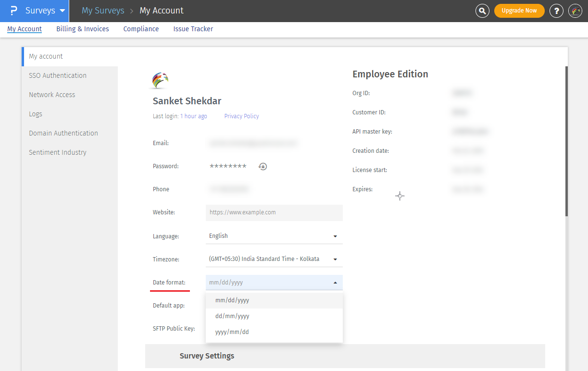
Task: Pick the mm/dd/yyyy date format option
Action: tap(232, 300)
